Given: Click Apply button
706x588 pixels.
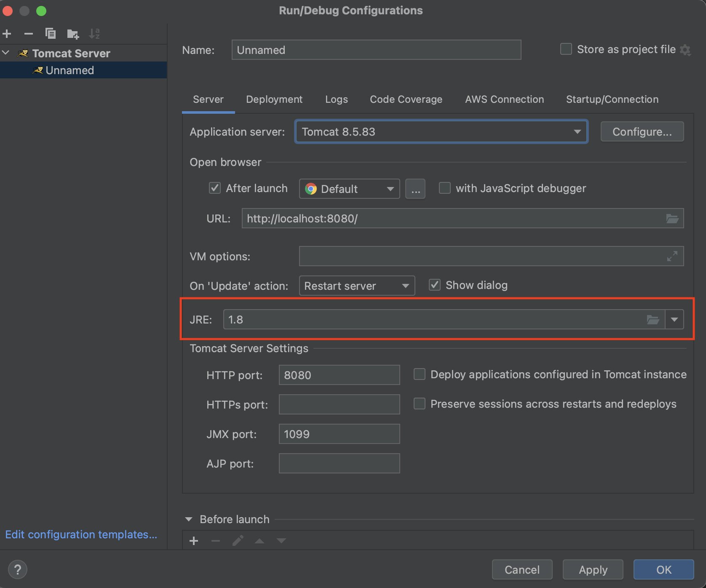Looking at the screenshot, I should point(593,570).
